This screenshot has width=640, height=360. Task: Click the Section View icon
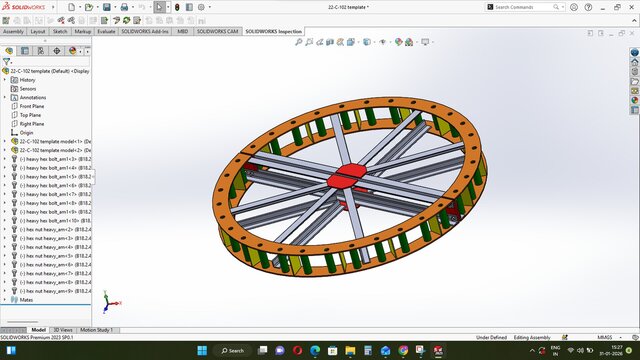tap(330, 42)
